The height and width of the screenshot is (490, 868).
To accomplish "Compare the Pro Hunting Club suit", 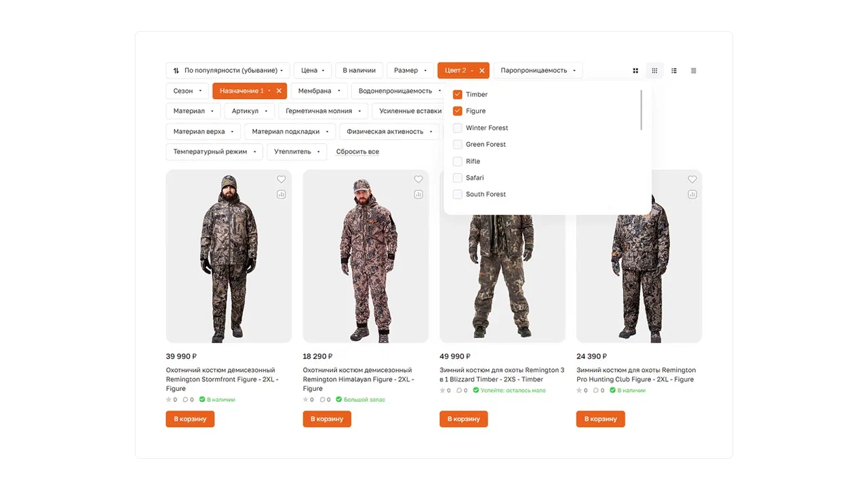I will pos(692,195).
